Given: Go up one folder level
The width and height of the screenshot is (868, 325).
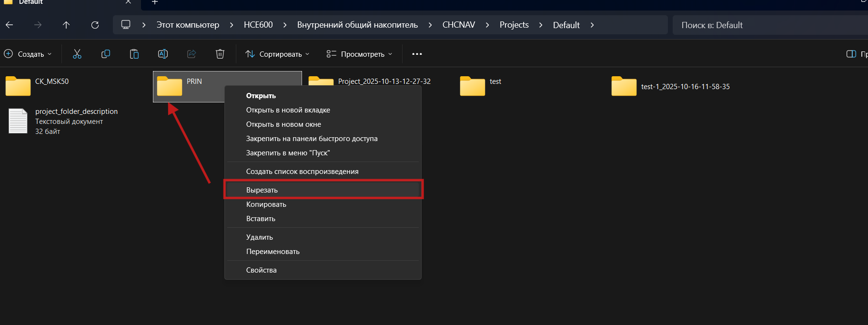Looking at the screenshot, I should [x=66, y=25].
